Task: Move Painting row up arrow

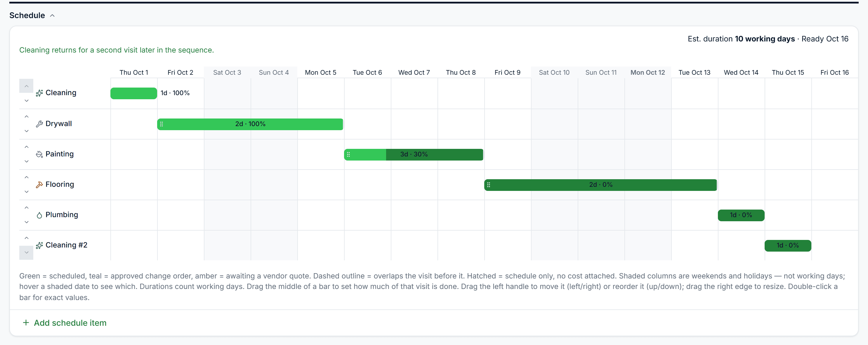Action: click(x=26, y=147)
